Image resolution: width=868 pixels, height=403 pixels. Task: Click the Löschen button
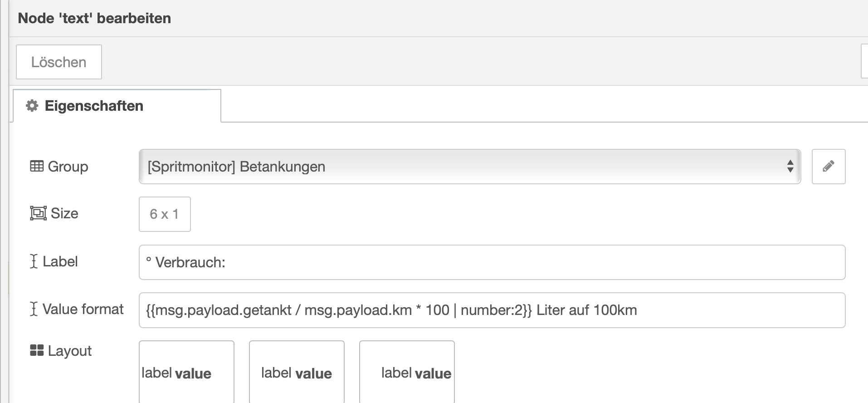pos(59,62)
